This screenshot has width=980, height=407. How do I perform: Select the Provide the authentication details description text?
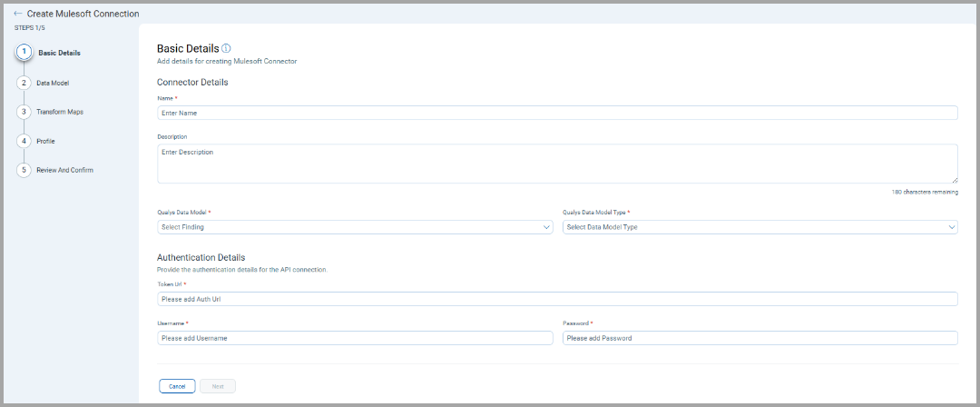click(x=242, y=270)
